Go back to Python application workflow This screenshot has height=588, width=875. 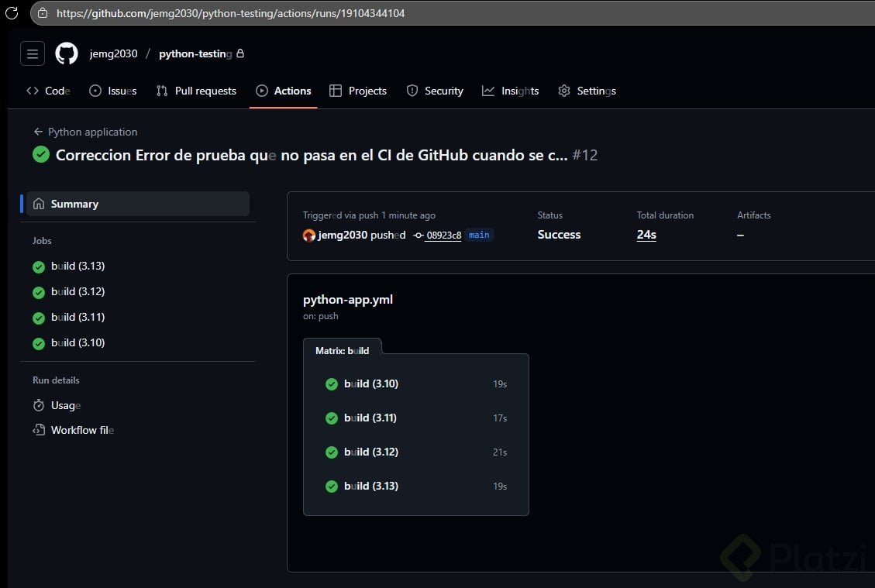[x=93, y=132]
